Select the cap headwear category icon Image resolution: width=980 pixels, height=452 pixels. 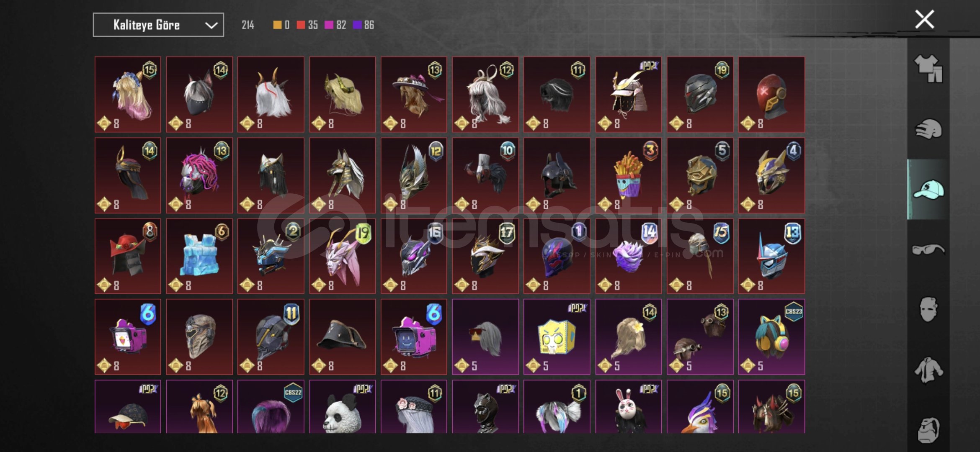(x=928, y=190)
